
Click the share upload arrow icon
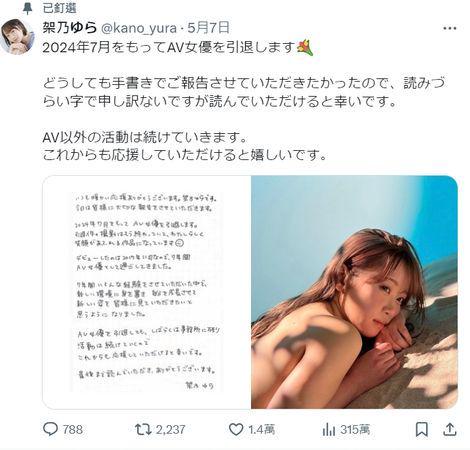[x=450, y=429]
